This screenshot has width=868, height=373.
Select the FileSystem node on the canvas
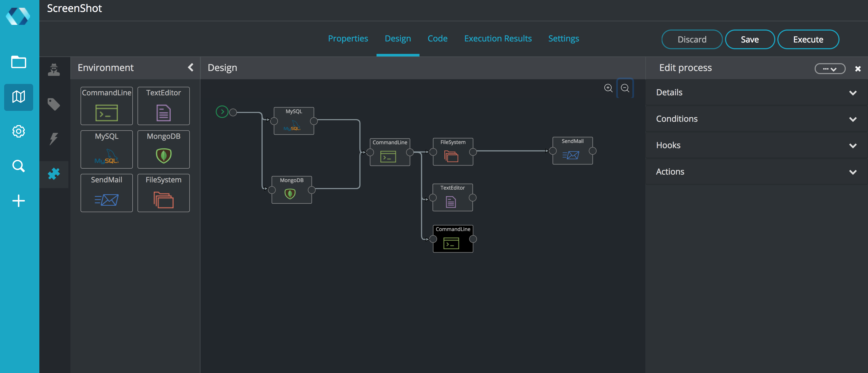(x=453, y=152)
